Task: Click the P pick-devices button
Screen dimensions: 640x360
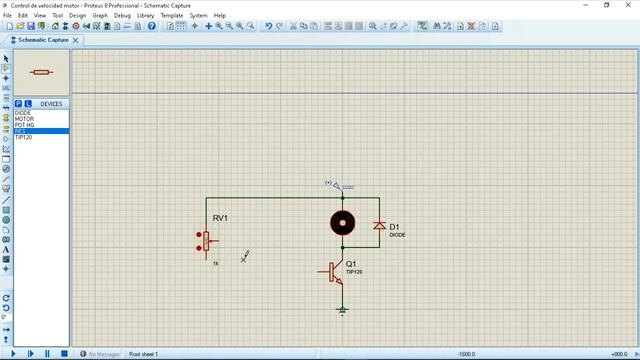Action: coord(18,104)
